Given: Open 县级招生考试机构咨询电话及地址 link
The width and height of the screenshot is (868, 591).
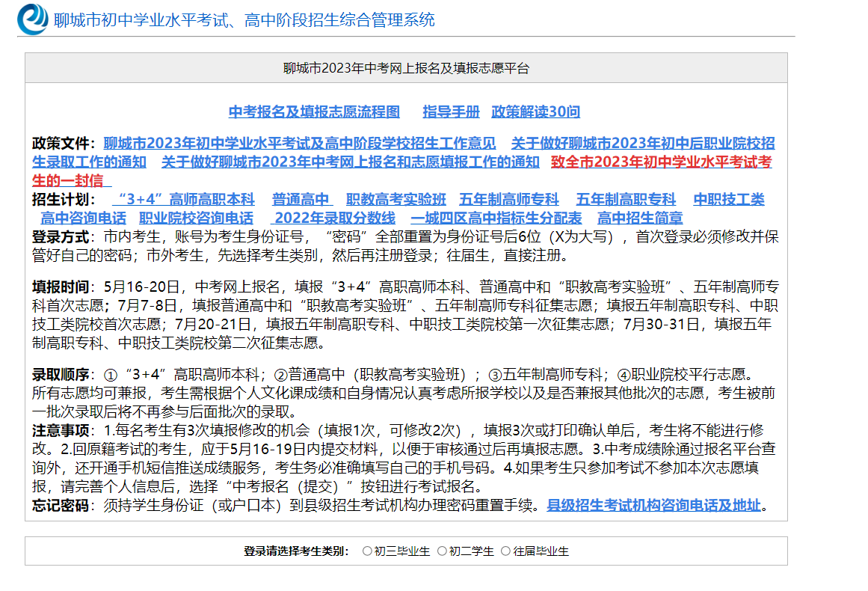Looking at the screenshot, I should (654, 505).
